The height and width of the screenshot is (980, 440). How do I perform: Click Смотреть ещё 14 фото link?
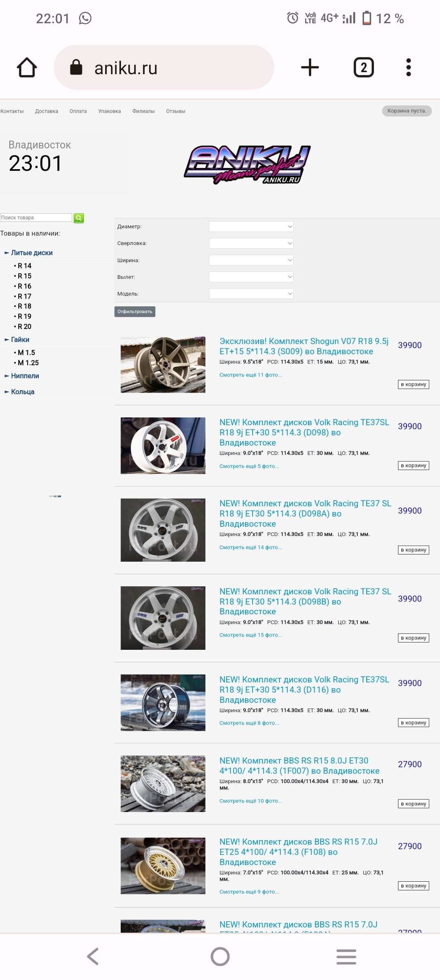(x=251, y=547)
